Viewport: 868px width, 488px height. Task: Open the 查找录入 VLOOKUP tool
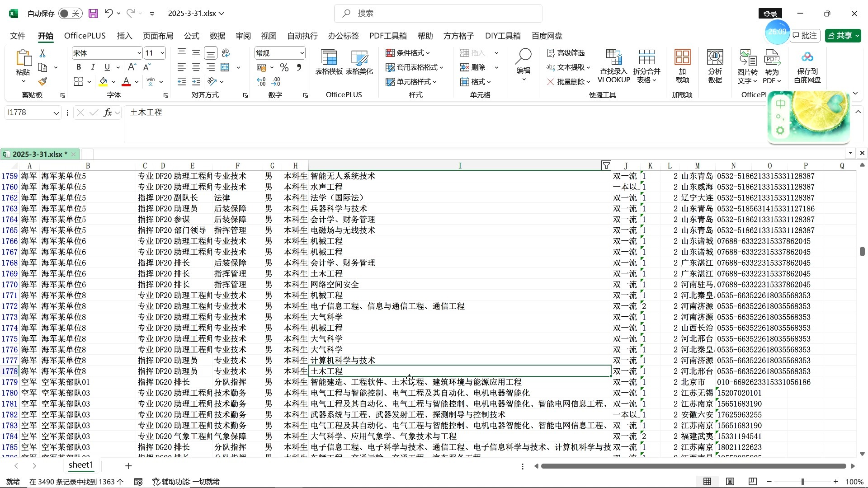613,66
